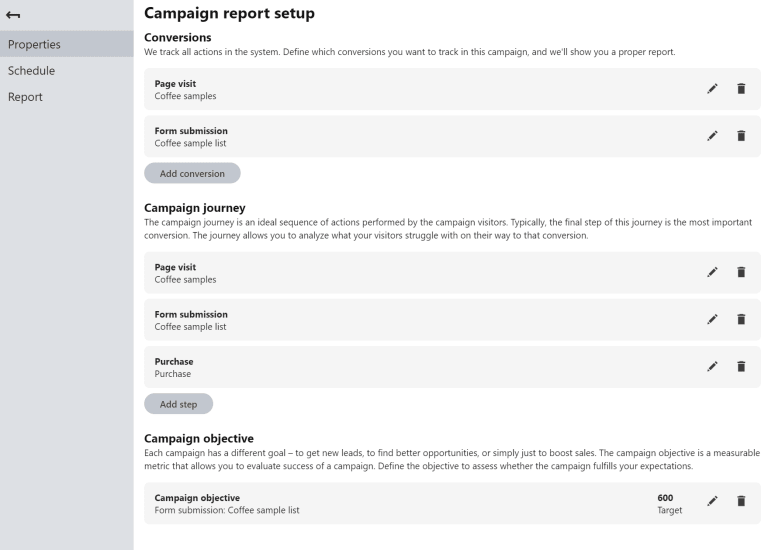Screen dimensions: 768x550
Task: Delete the Page visit journey step
Action: pyautogui.click(x=741, y=272)
